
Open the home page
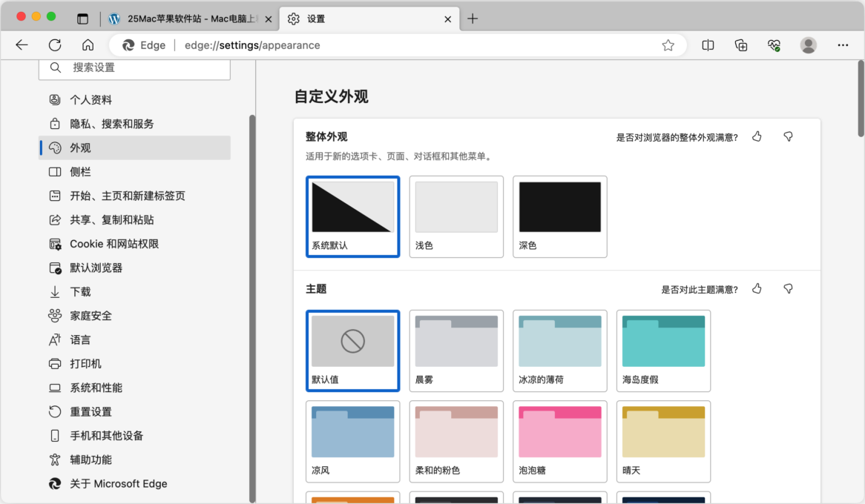pos(88,45)
